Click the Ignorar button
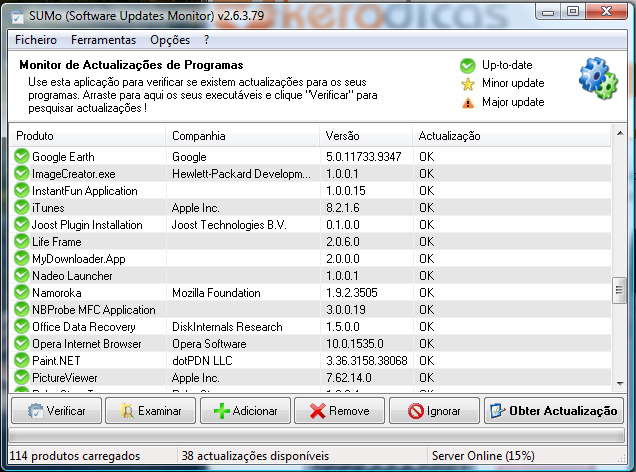Viewport: 636px width, 472px height. 434,411
